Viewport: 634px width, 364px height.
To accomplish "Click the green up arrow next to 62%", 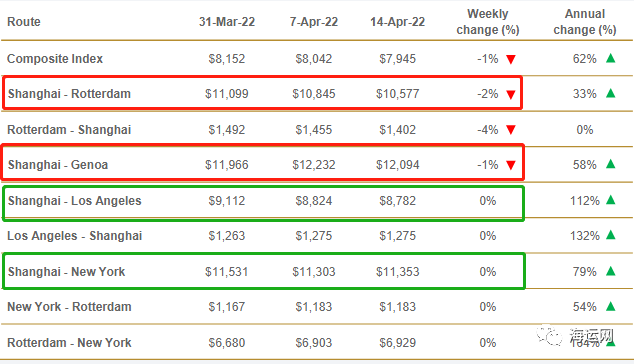I will (611, 58).
